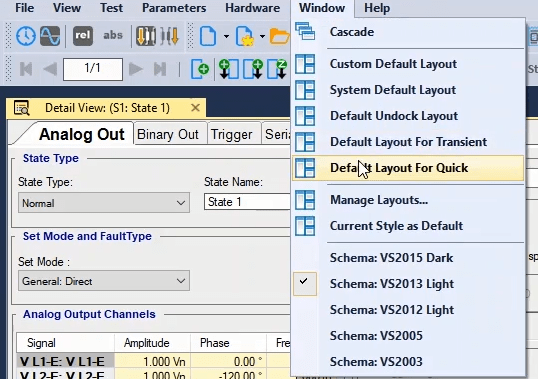Click the add new state icon

click(200, 69)
